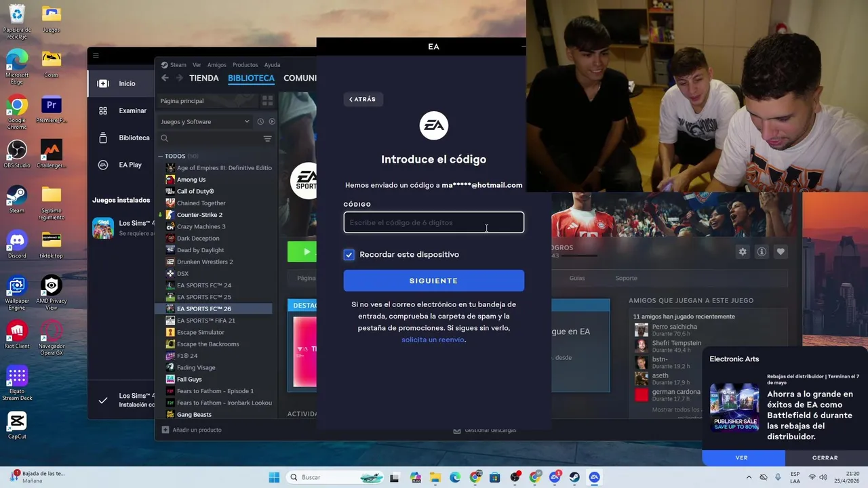868x488 pixels.
Task: Open File Explorer from the taskbar
Action: tap(435, 477)
